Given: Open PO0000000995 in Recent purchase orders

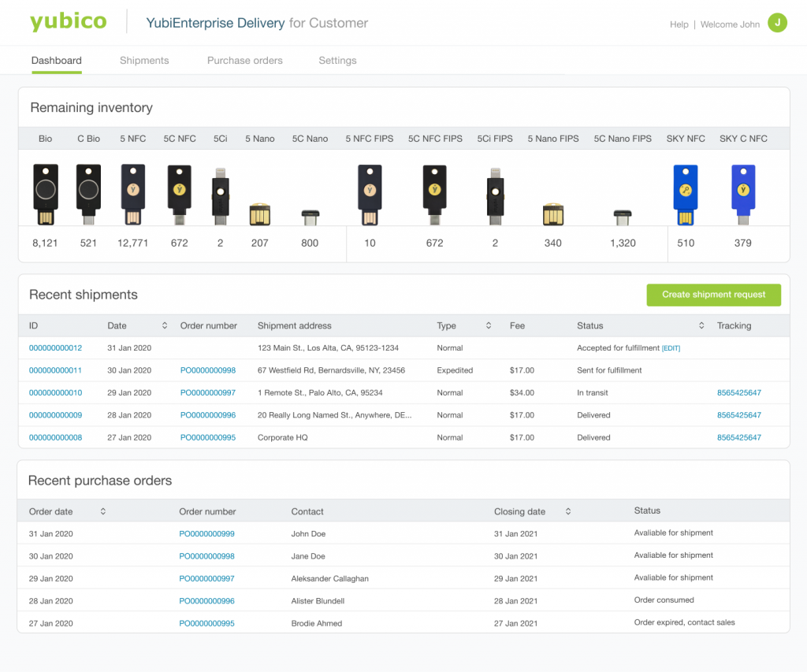Looking at the screenshot, I should click(x=207, y=623).
